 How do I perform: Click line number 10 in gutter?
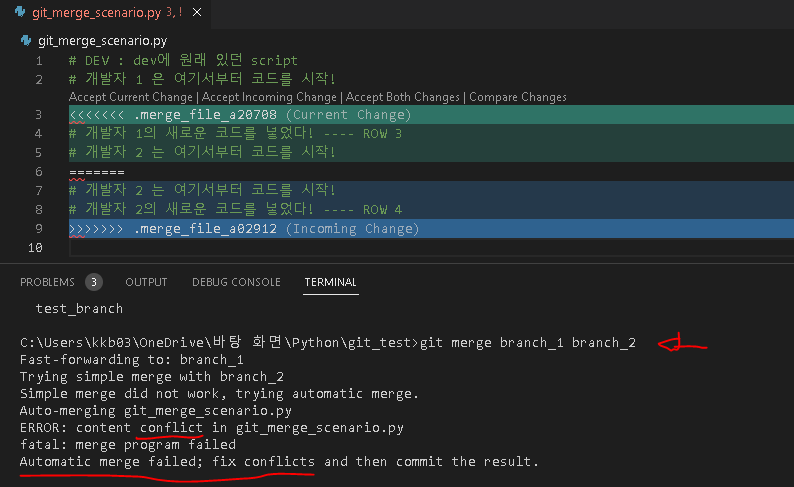coord(35,248)
